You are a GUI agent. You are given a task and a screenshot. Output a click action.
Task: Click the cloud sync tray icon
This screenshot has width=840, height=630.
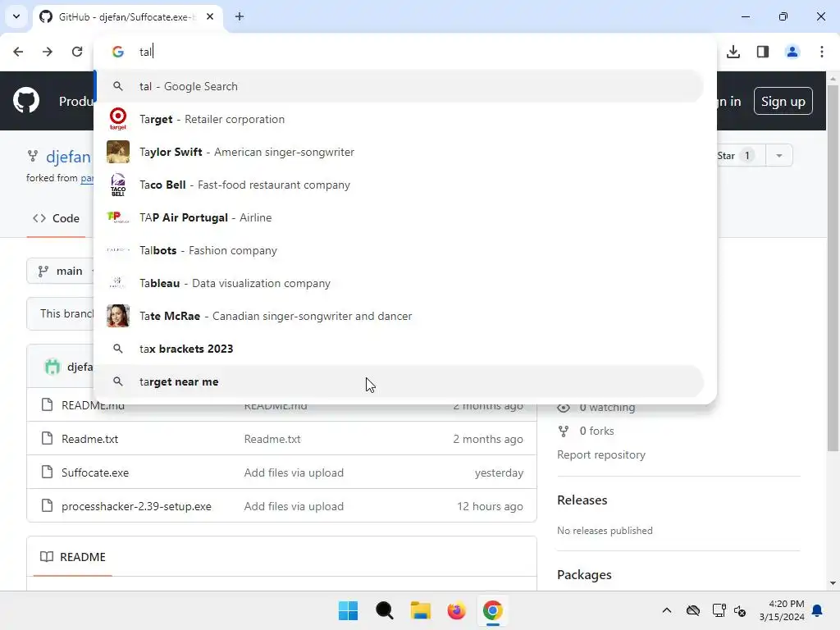(692, 610)
